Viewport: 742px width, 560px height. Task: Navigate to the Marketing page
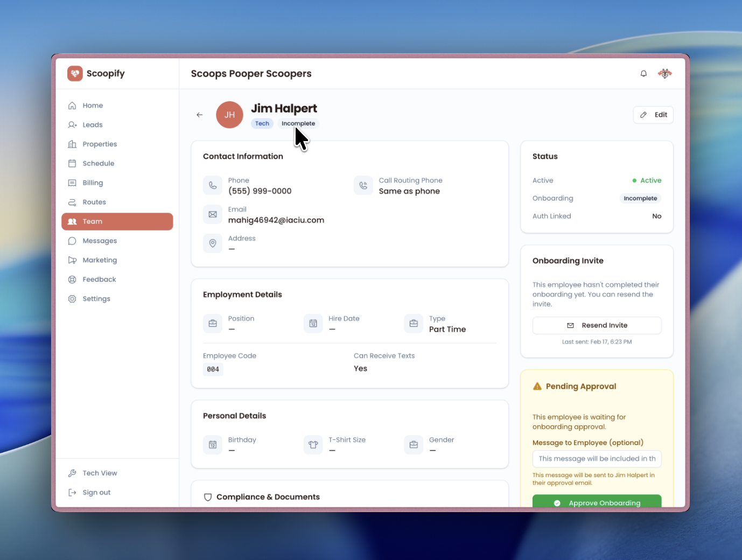[x=99, y=260]
